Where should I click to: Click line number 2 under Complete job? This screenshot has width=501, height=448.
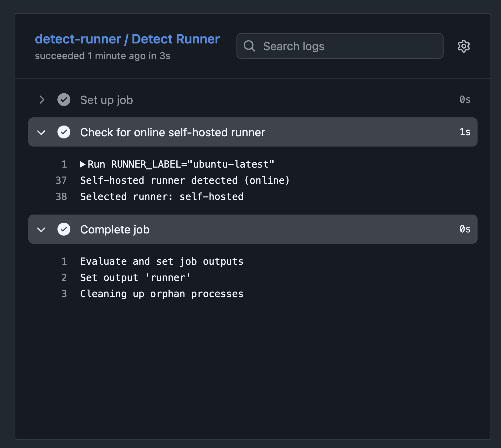tap(64, 278)
